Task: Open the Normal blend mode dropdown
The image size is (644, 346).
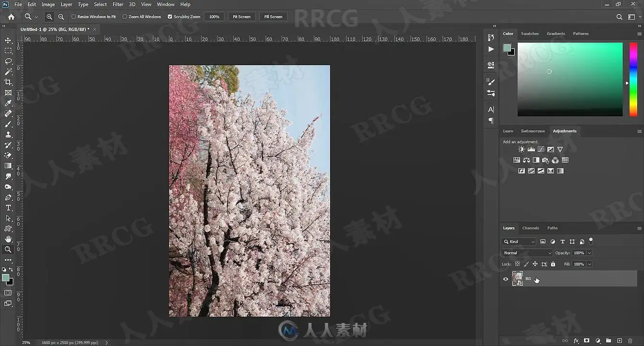Action: [527, 253]
